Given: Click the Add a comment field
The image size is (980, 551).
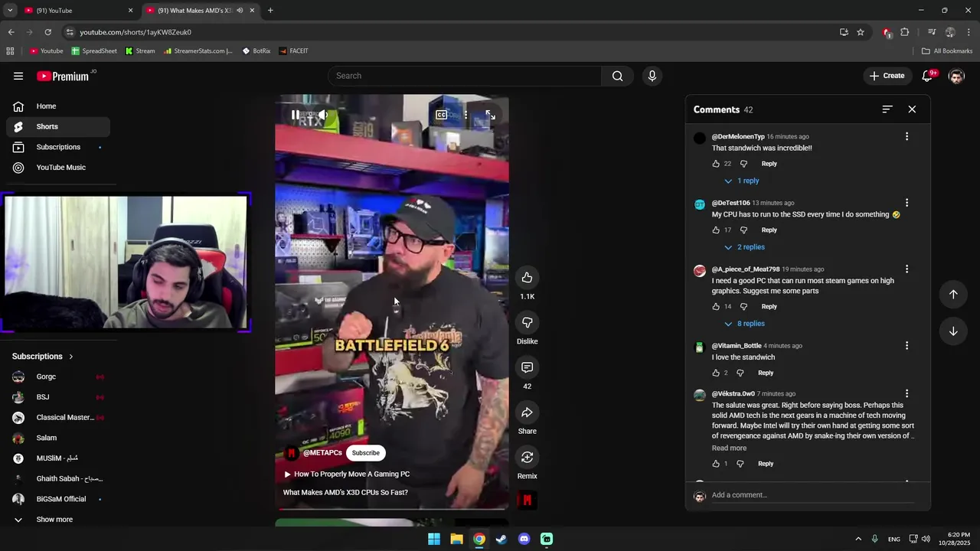Looking at the screenshot, I should pos(812,495).
